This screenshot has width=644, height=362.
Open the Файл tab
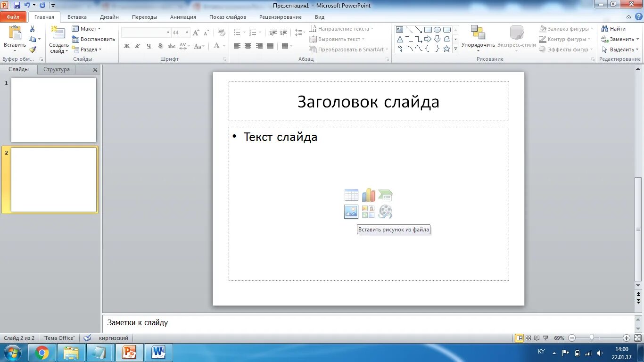pyautogui.click(x=13, y=17)
